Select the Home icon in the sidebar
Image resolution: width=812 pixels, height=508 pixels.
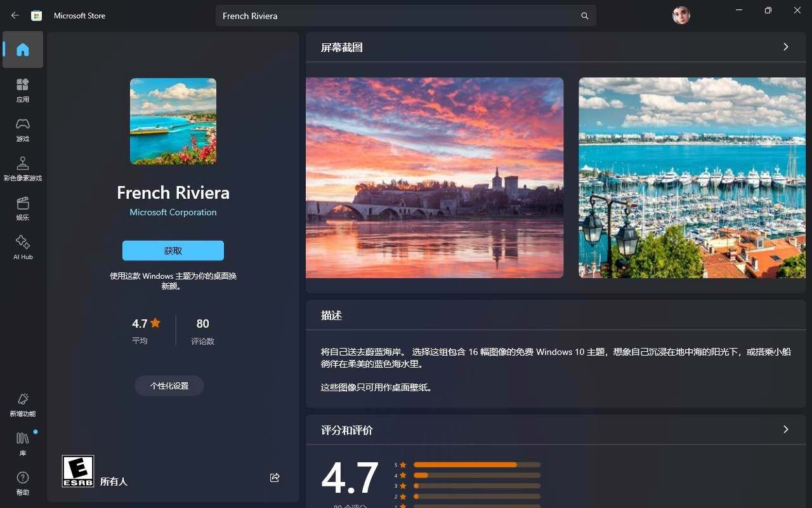coord(23,50)
